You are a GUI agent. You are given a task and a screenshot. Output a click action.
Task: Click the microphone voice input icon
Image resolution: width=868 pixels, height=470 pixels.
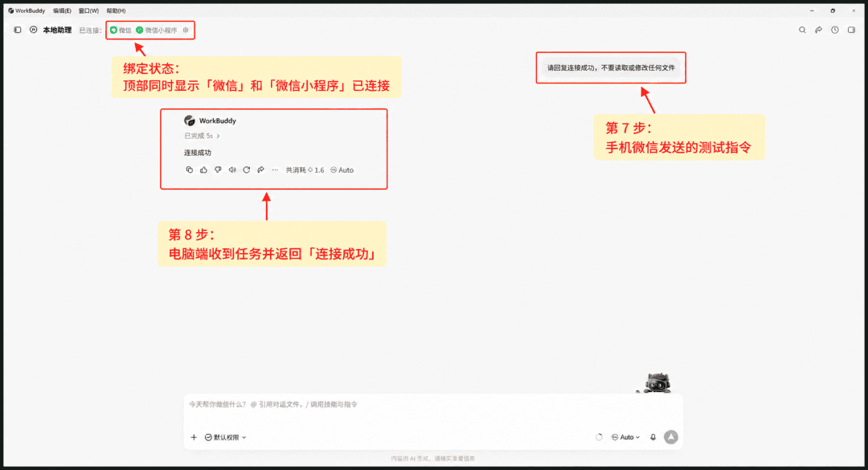[x=653, y=437]
